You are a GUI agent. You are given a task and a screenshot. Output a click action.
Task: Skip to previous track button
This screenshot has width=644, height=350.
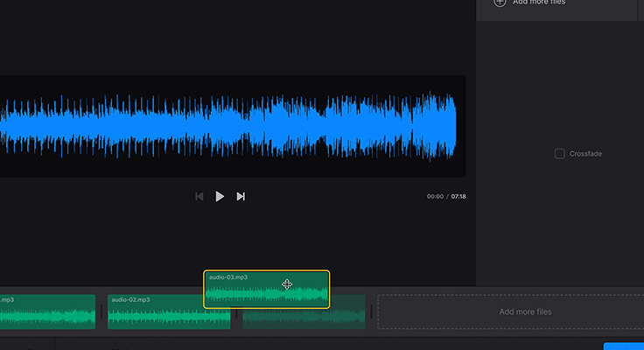point(199,196)
